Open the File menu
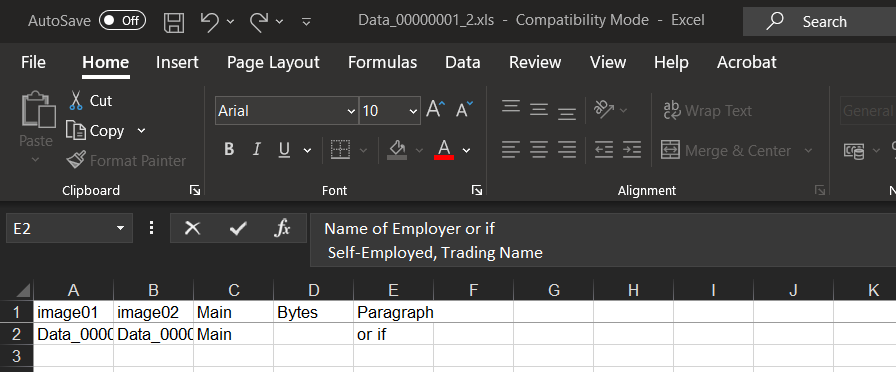The image size is (896, 372). tap(33, 62)
